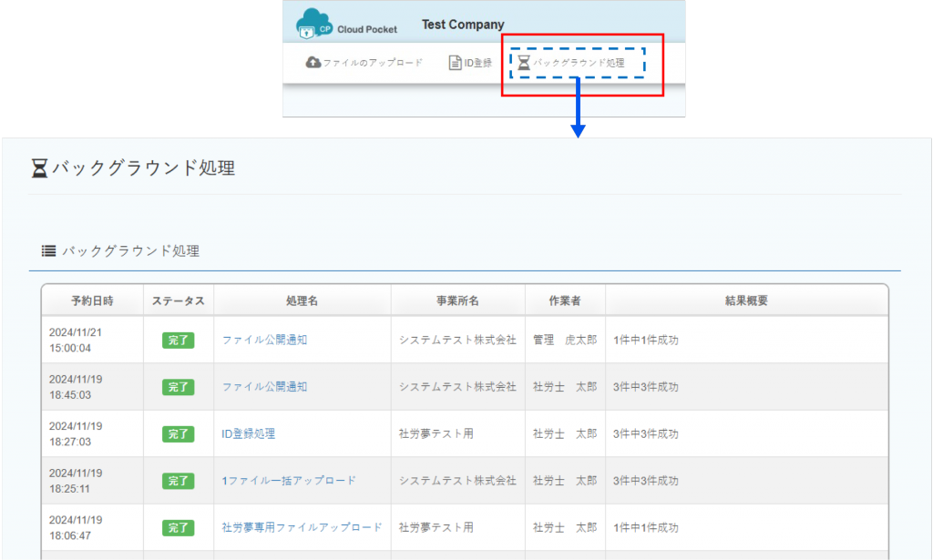Click 社労夢テスト用 in the 18:06:47 row
The height and width of the screenshot is (560, 933).
point(436,527)
